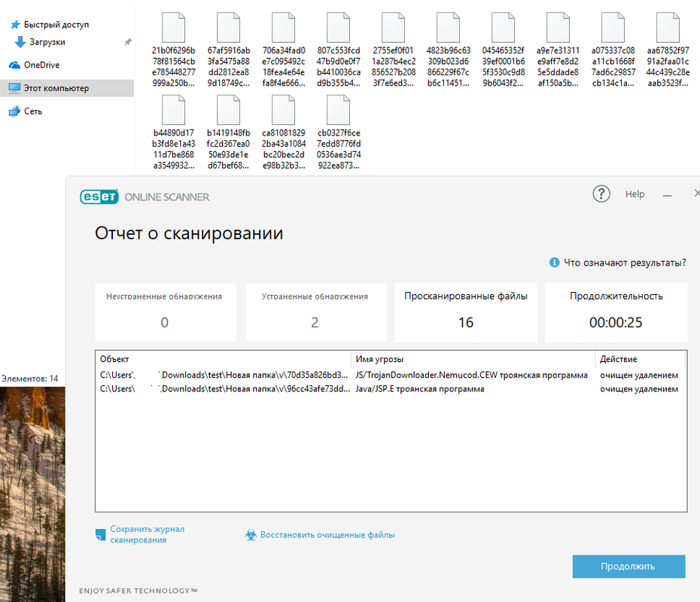Screen dimensions: 700x602
Task: Click the ESET logo
Action: pos(99,197)
